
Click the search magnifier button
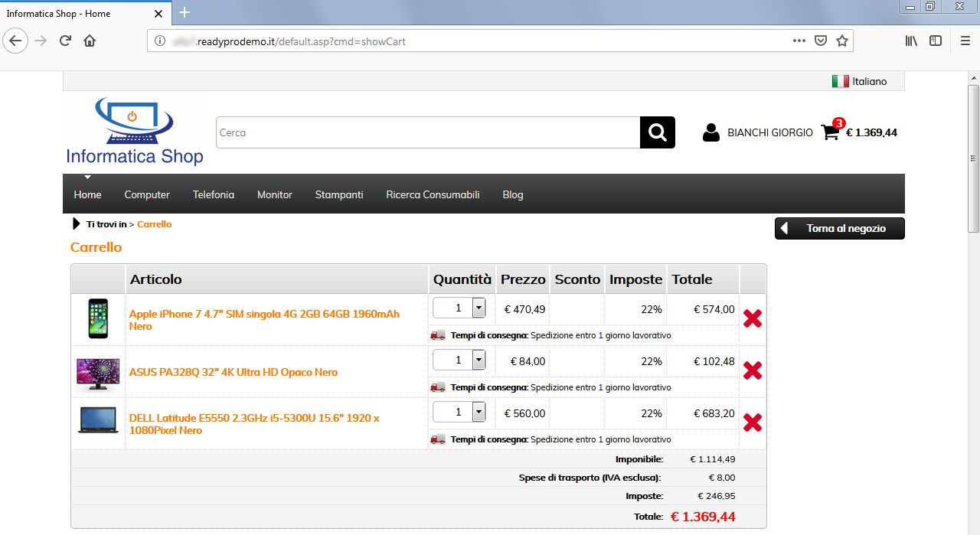click(x=658, y=132)
